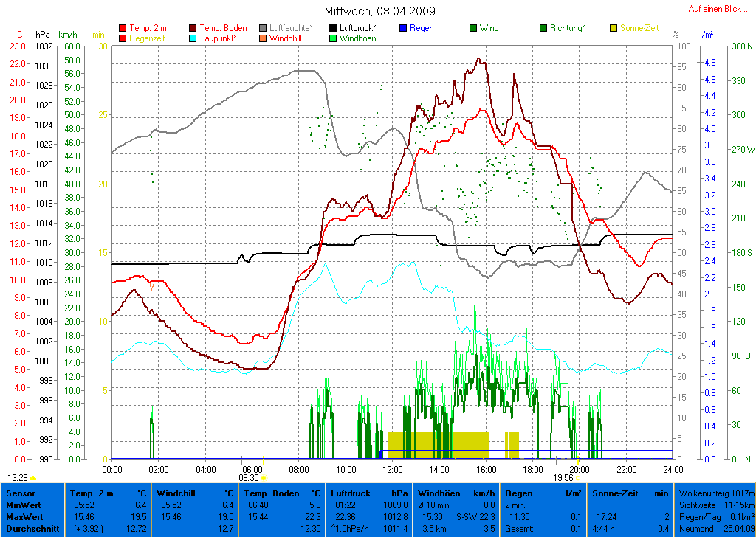Click the gray Luftfeuchte legend square
Image resolution: width=756 pixels, height=537 pixels.
264,28
